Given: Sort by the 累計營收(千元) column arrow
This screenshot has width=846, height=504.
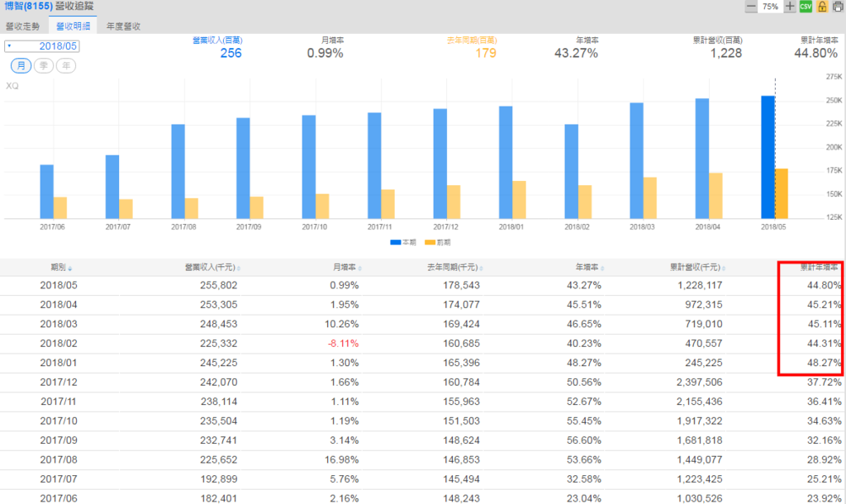Looking at the screenshot, I should pos(724,269).
